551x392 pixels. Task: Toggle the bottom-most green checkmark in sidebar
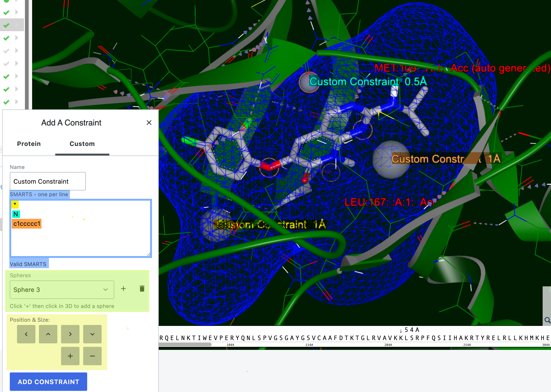click(x=7, y=102)
